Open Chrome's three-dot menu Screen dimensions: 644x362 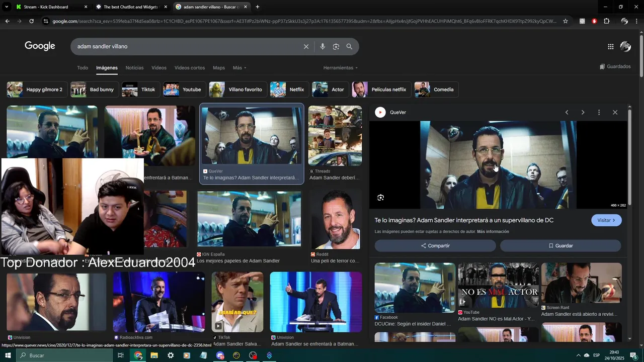[636, 21]
